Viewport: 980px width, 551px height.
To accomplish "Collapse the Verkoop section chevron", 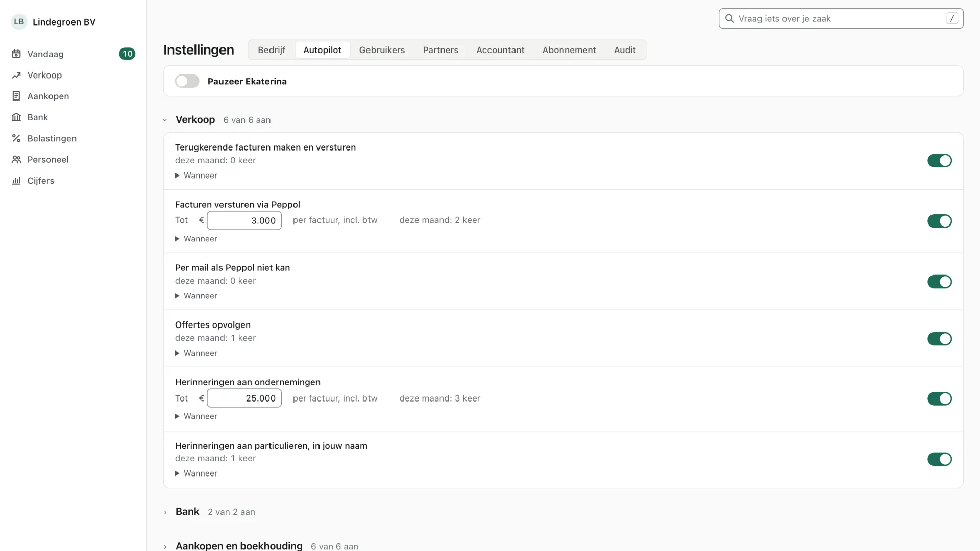I will tap(165, 120).
